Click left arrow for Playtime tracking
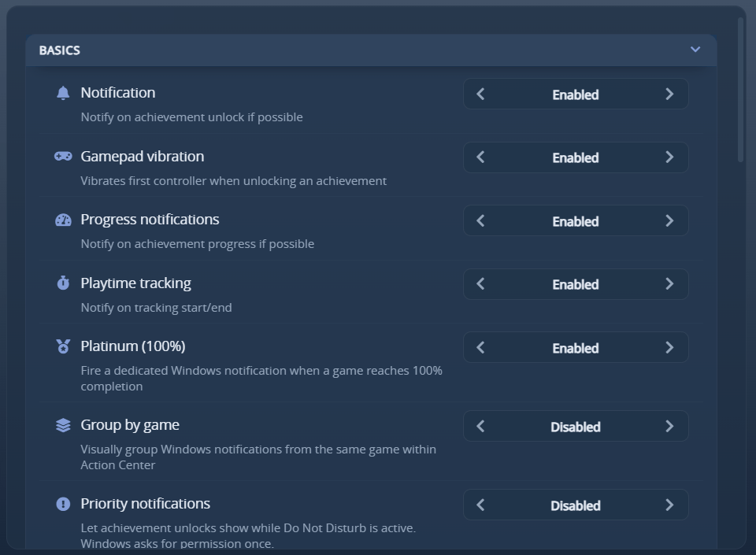Image resolution: width=756 pixels, height=555 pixels. 480,283
